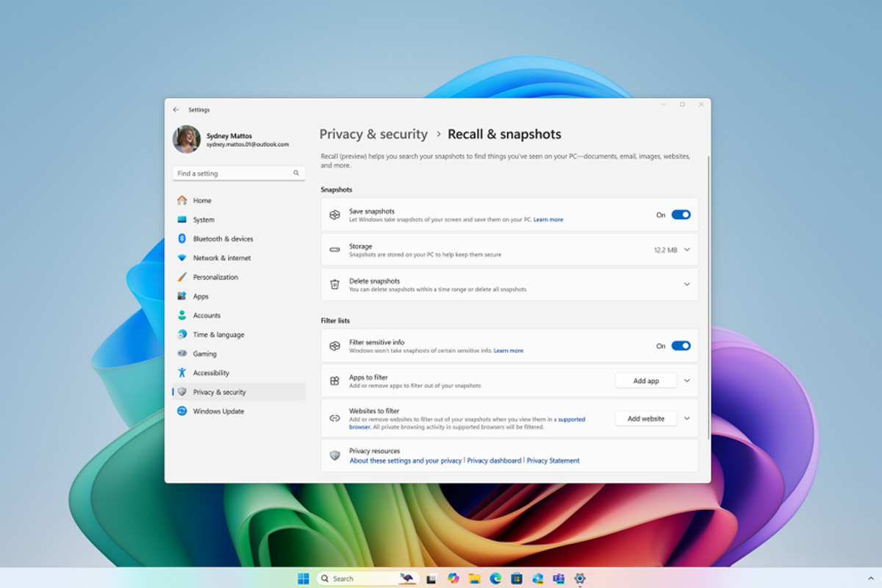Turn off Save snapshots toggle
This screenshot has width=882, height=588.
681,215
